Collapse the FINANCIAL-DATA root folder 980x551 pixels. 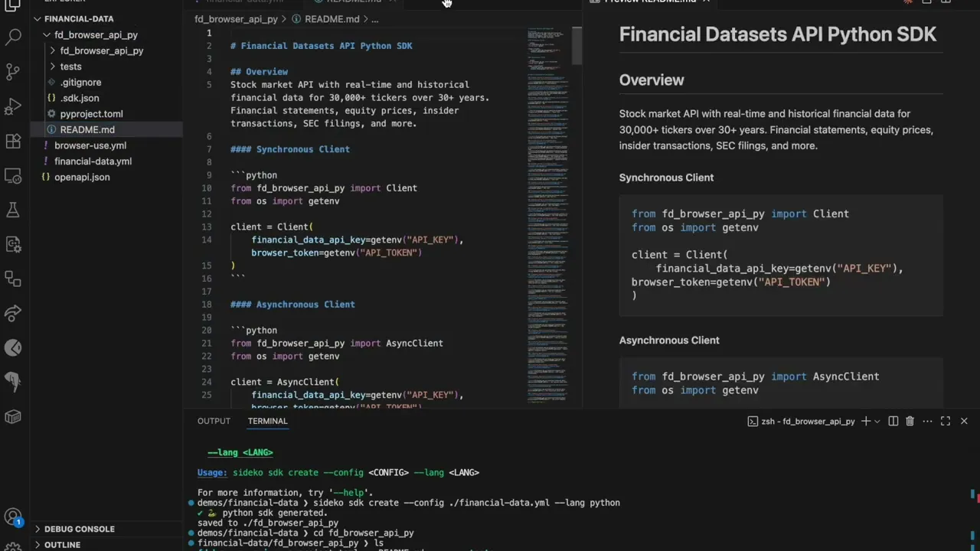click(38, 18)
